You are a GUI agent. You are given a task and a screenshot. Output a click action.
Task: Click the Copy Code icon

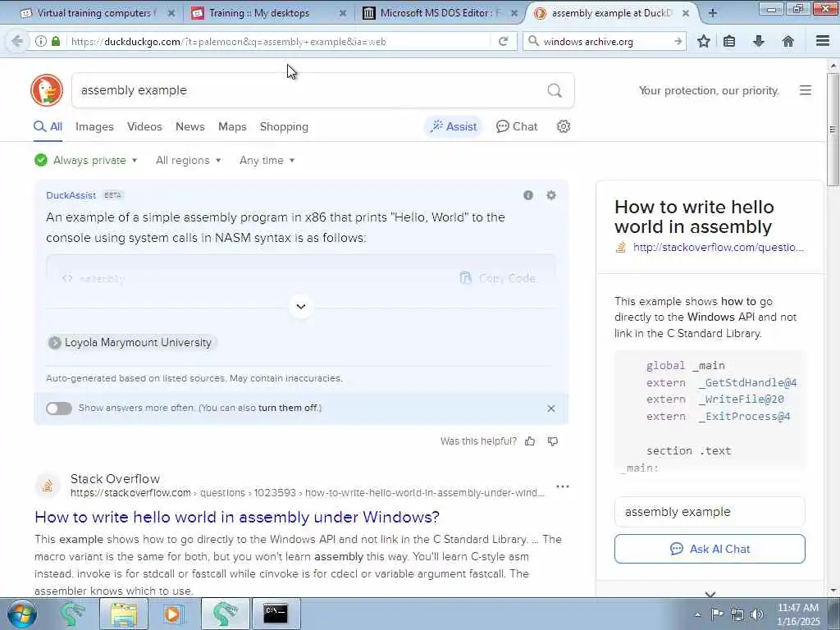pos(466,278)
